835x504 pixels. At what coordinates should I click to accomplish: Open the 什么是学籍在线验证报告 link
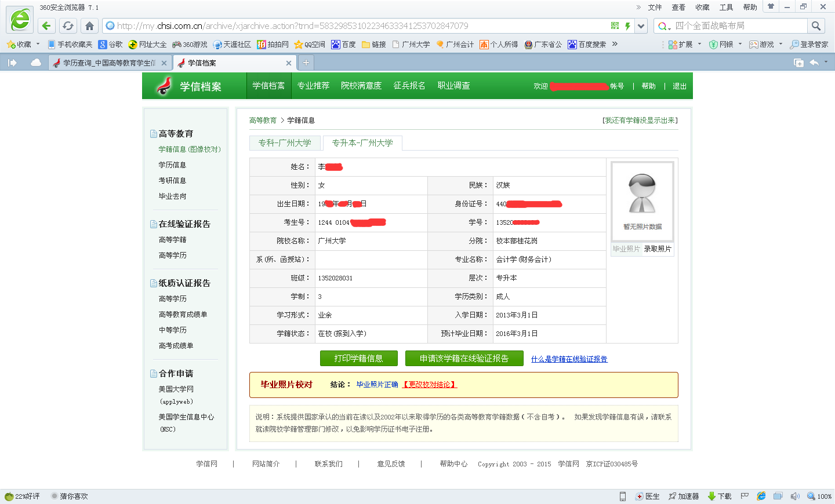pos(569,359)
